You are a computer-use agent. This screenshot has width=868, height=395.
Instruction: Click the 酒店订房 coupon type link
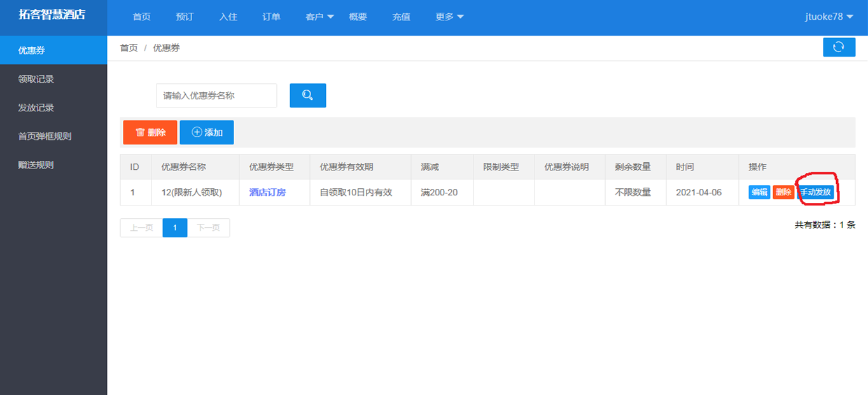(267, 192)
